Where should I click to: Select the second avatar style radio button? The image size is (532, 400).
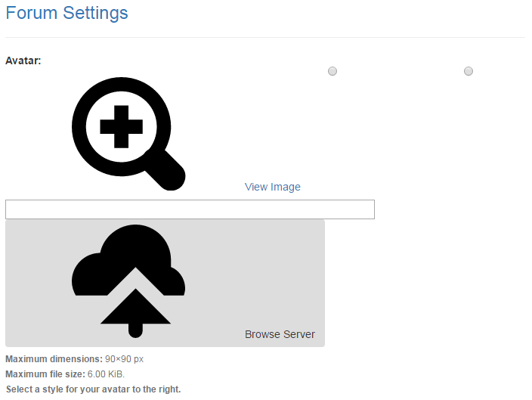click(x=469, y=71)
